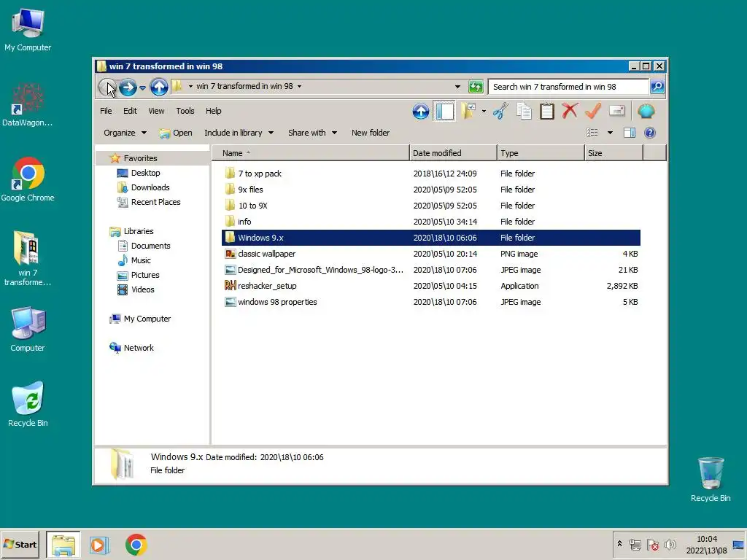Click the Paste clipboard icon

(x=547, y=112)
